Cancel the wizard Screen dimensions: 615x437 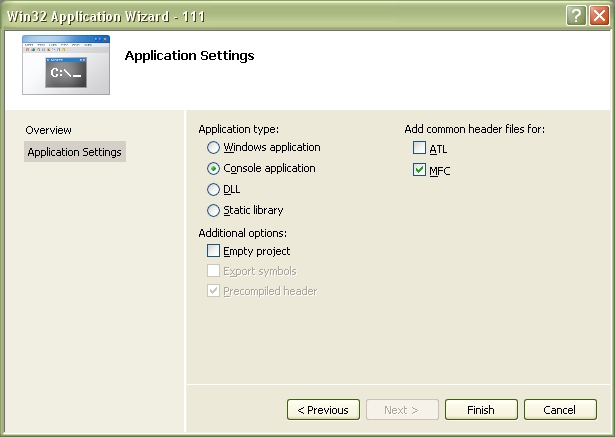[x=560, y=410]
